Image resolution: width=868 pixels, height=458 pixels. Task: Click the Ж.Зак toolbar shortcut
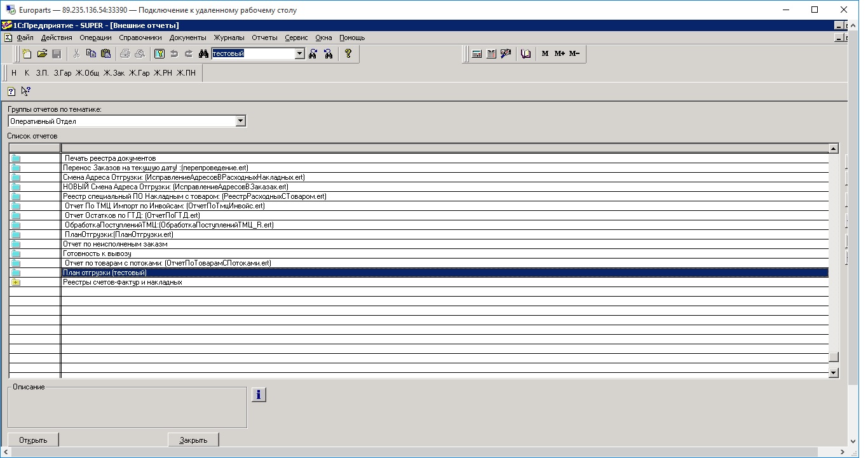tap(114, 73)
